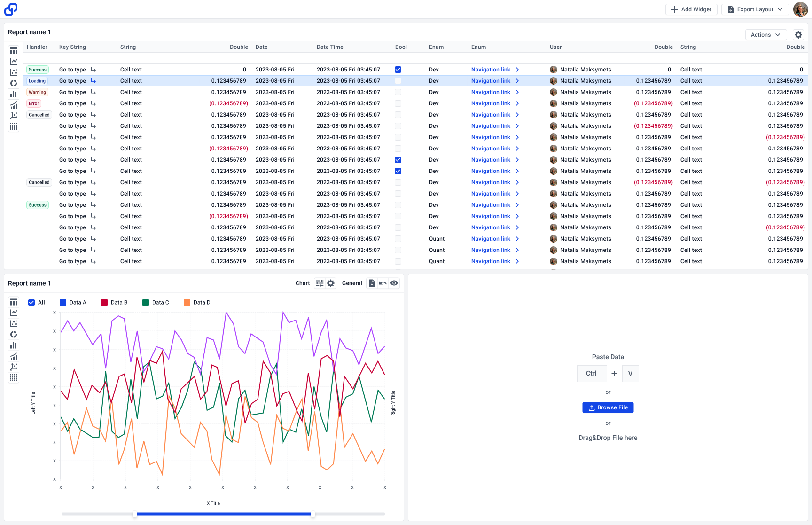Select bar chart icon in top table widget sidebar
Image resolution: width=812 pixels, height=525 pixels.
[x=14, y=94]
